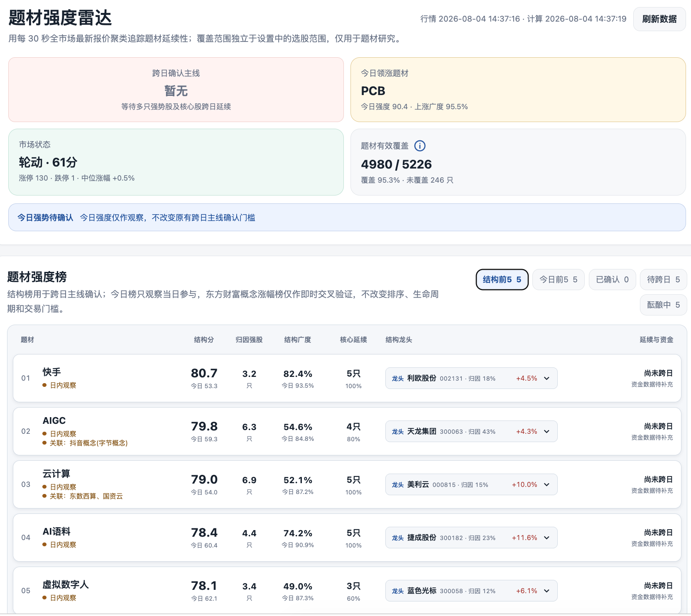
Task: Open the 虚拟数字人 theme row title
Action: click(66, 584)
